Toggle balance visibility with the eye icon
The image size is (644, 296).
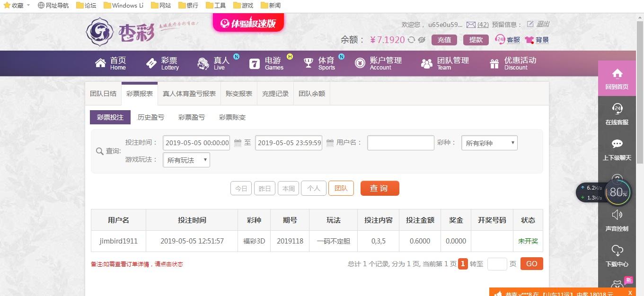(421, 40)
